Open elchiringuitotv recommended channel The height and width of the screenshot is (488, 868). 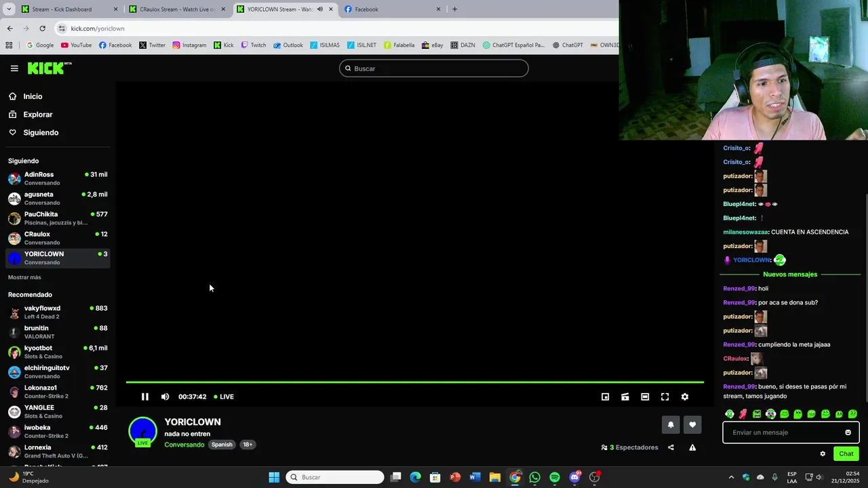click(58, 371)
